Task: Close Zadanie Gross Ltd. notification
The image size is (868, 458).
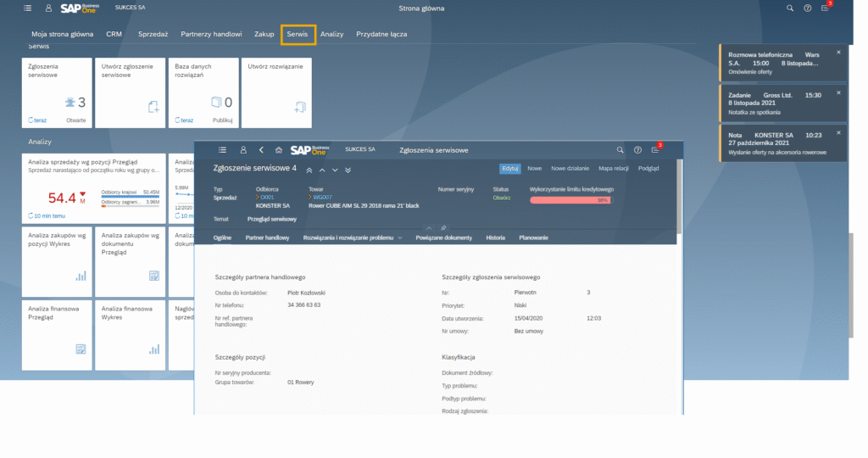Action: (x=838, y=92)
